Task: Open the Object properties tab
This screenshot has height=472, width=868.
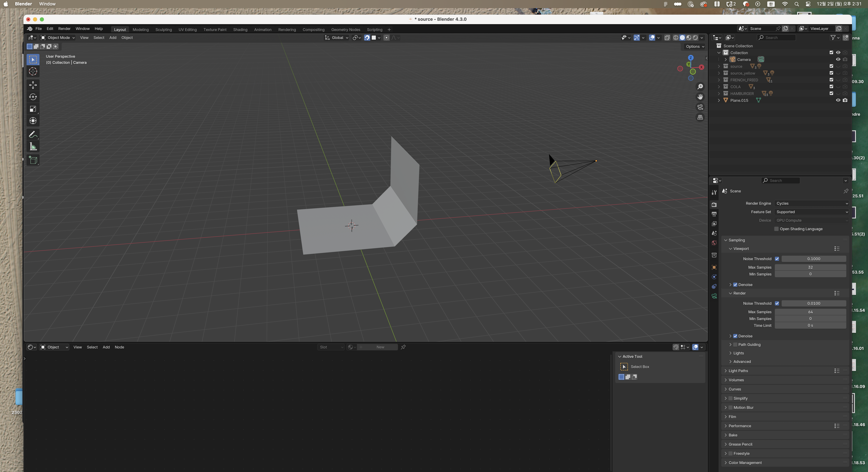Action: tap(714, 267)
